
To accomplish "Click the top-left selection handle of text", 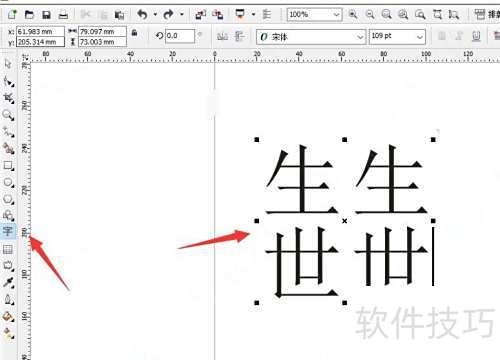I will 257,140.
